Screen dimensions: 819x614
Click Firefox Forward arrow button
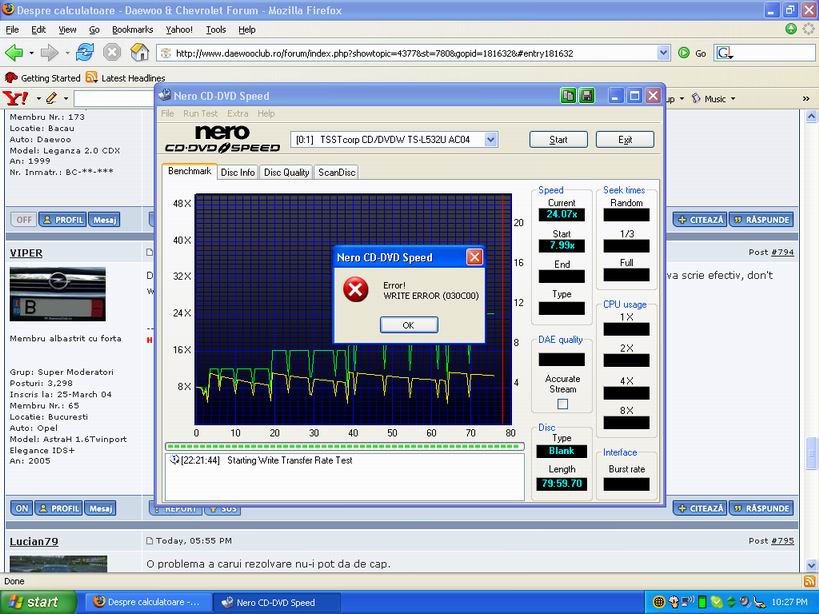(49, 52)
